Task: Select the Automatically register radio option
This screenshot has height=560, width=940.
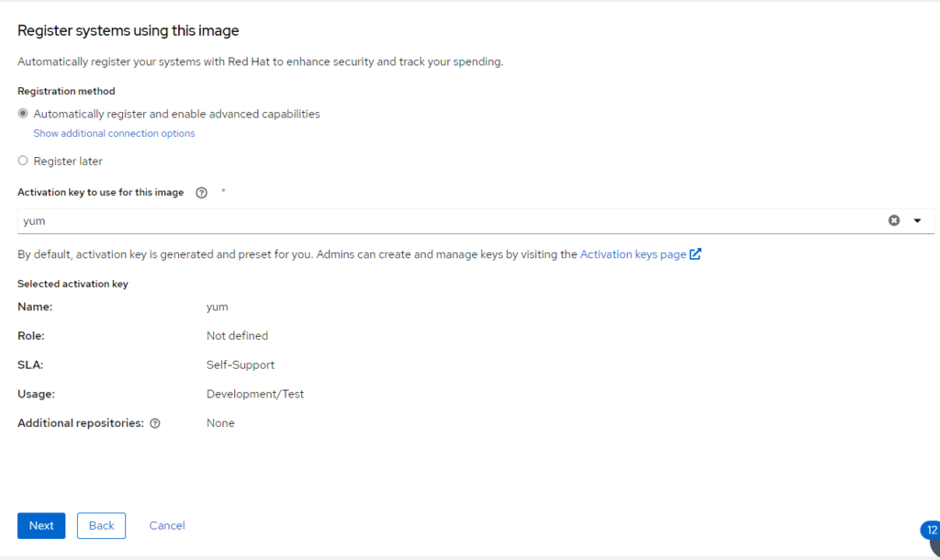Action: pos(23,114)
